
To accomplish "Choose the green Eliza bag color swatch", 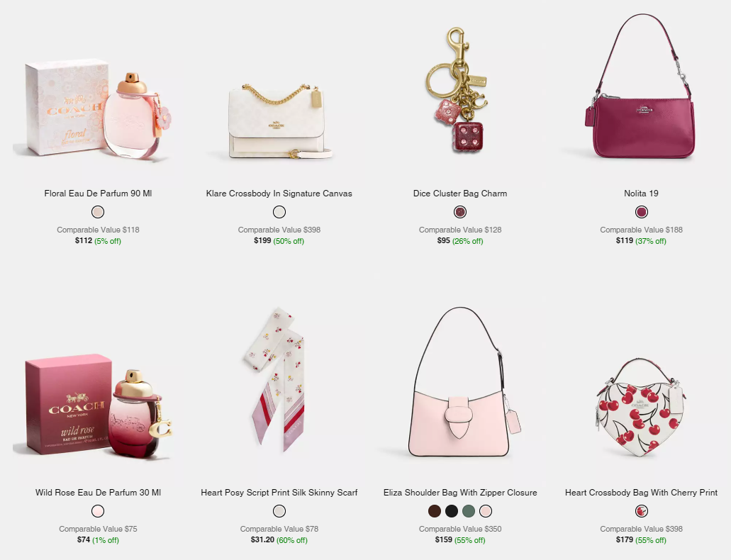I will coord(469,511).
